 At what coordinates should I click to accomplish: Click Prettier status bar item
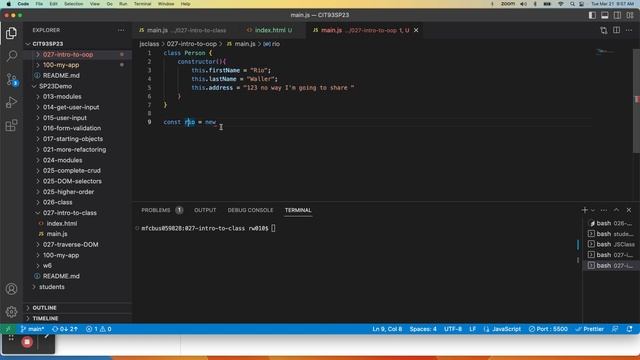click(x=589, y=329)
